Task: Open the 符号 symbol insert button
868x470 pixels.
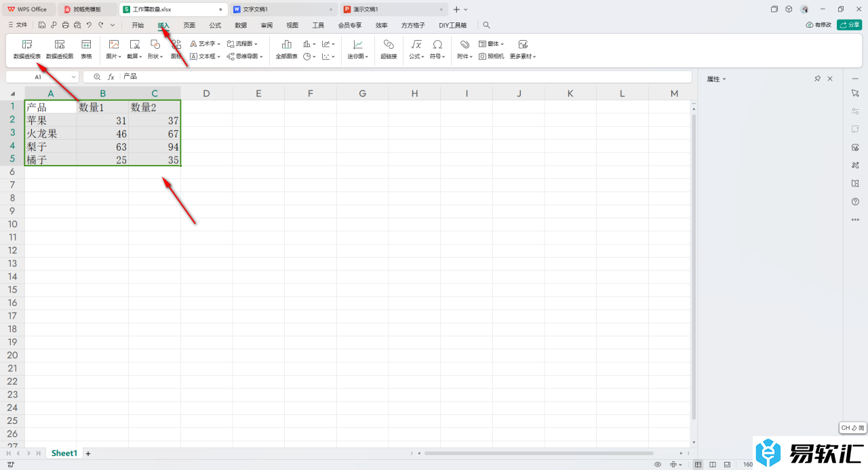Action: click(x=437, y=50)
